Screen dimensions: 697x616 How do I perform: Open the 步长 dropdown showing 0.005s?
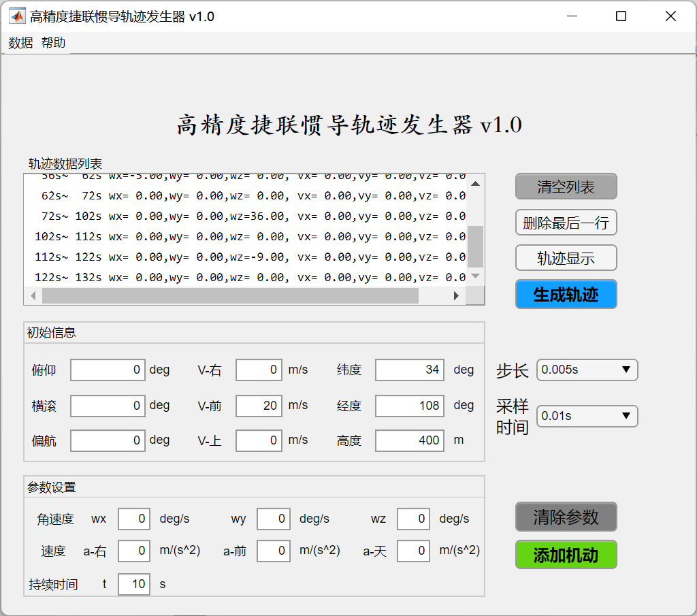(587, 370)
